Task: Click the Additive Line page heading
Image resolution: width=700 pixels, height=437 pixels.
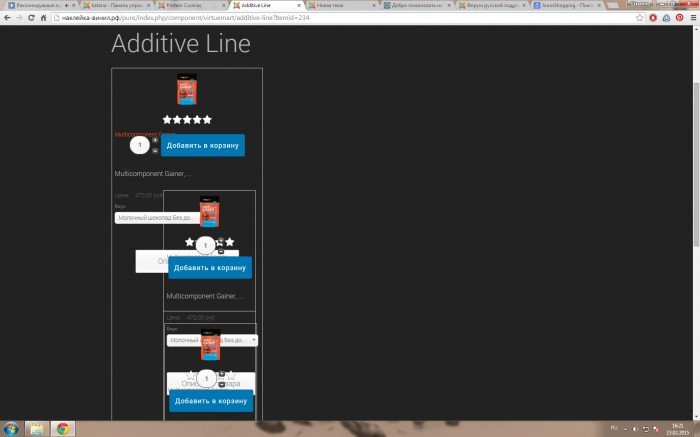Action: 181,43
